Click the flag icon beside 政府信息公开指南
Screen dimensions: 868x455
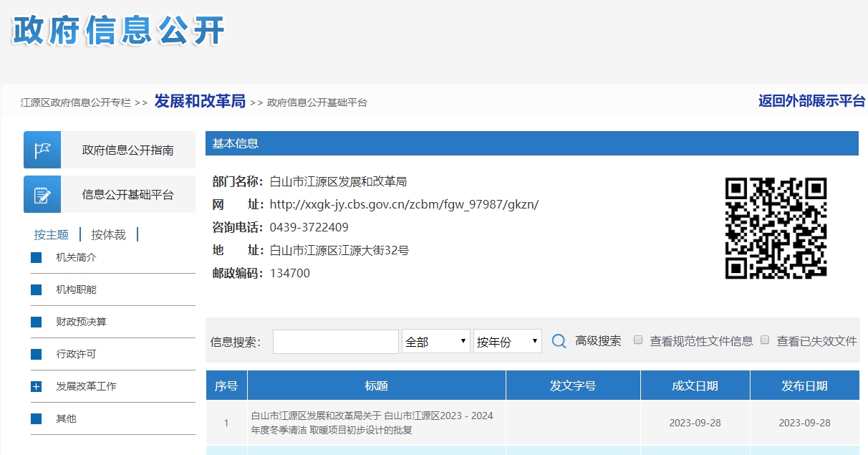42,150
